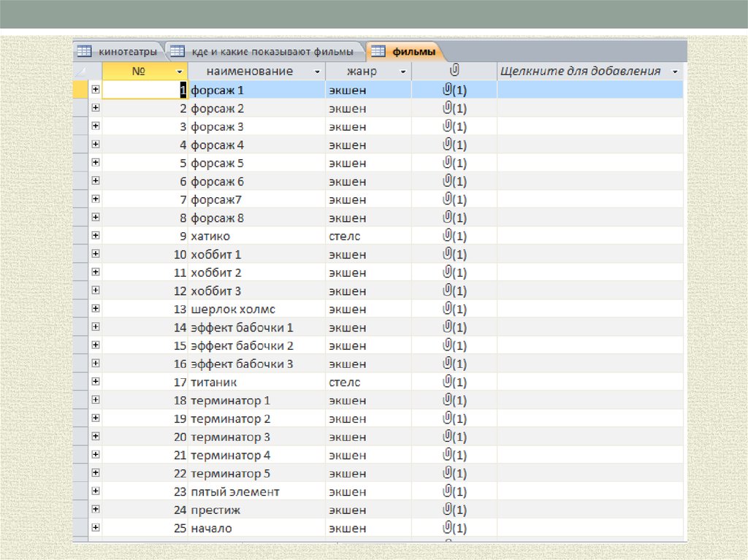Open the № column dropdown arrow
The image size is (748, 560).
(180, 72)
